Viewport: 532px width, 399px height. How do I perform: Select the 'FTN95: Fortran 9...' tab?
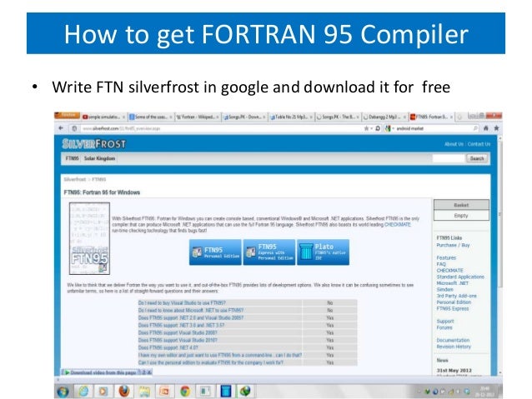[432, 117]
